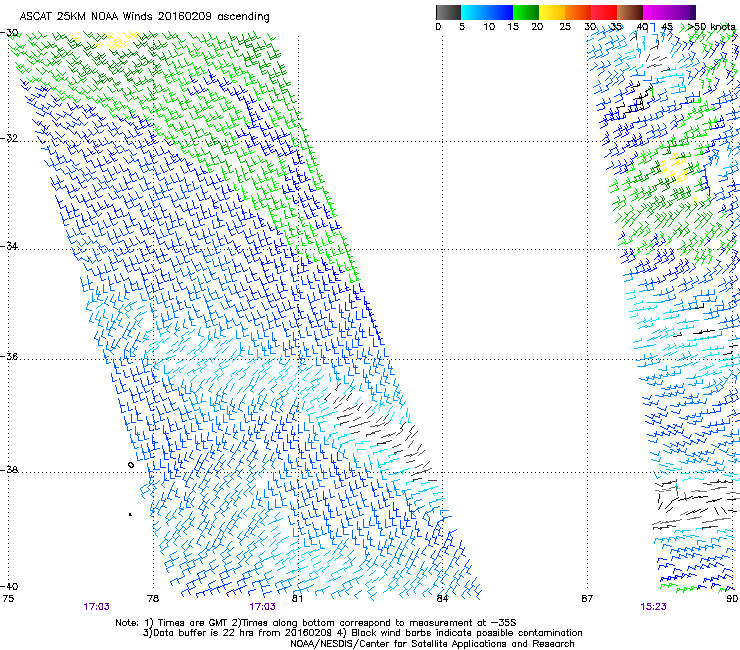Viewport: 740px width, 650px height.
Task: Click the '15:23' swath time label
Action: (x=653, y=607)
